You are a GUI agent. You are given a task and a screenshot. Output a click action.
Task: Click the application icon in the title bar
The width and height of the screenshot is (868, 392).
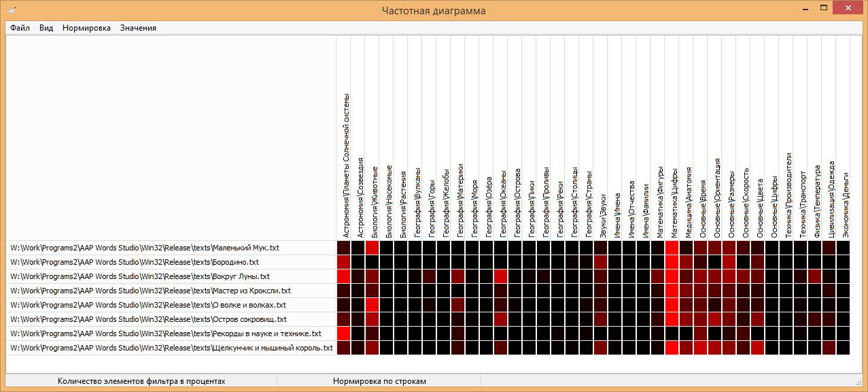point(12,10)
